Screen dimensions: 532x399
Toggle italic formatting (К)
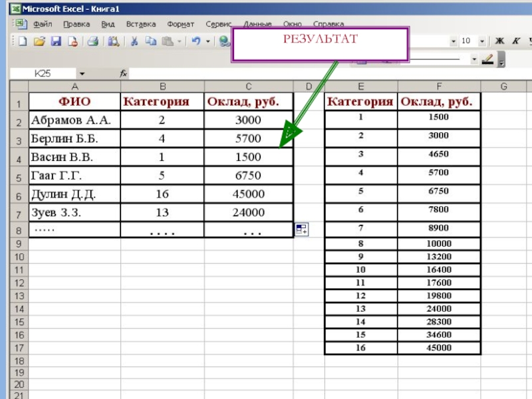point(517,41)
